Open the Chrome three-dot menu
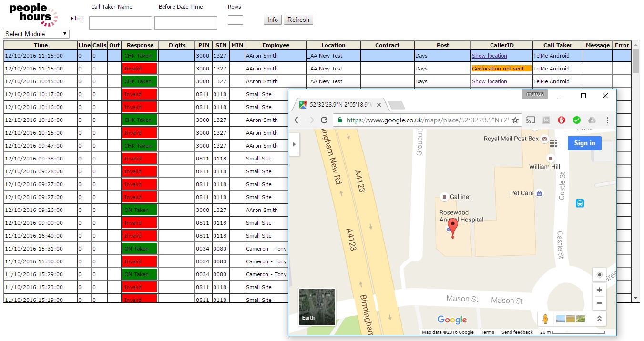The width and height of the screenshot is (644, 341). pyautogui.click(x=607, y=120)
